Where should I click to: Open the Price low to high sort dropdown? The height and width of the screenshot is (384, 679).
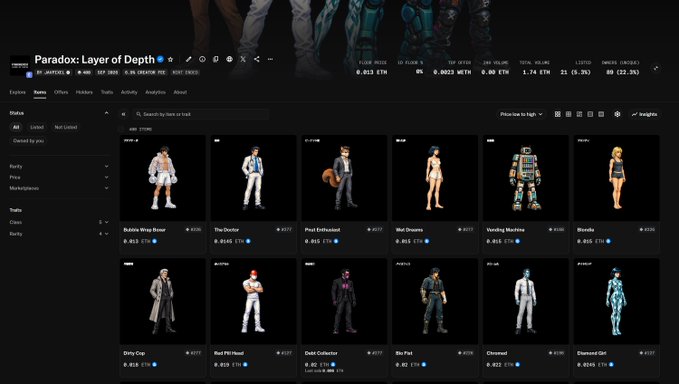click(521, 114)
